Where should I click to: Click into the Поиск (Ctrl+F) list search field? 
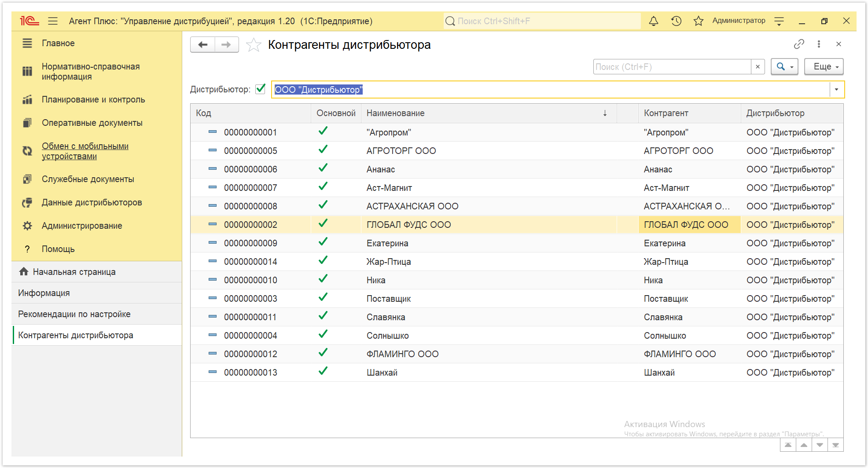672,67
